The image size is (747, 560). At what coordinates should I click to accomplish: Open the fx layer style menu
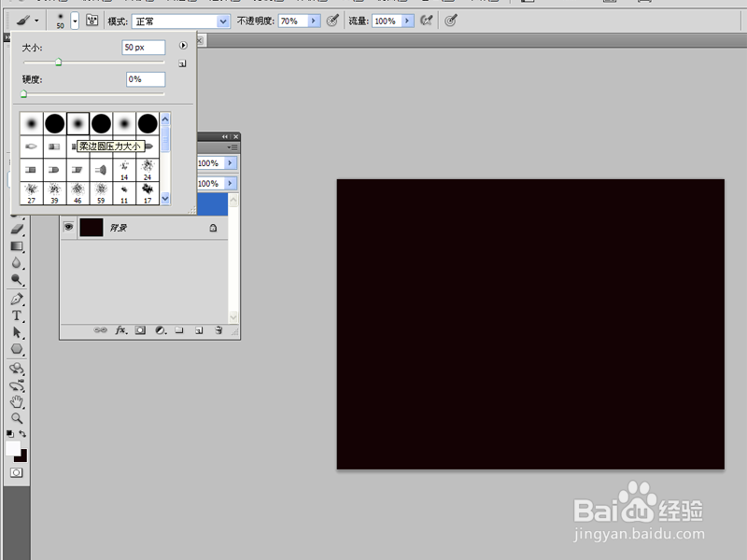point(121,330)
